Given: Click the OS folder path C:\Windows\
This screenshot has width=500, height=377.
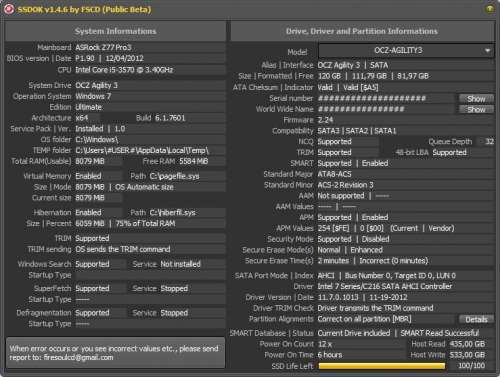Looking at the screenshot, I should (x=97, y=140).
